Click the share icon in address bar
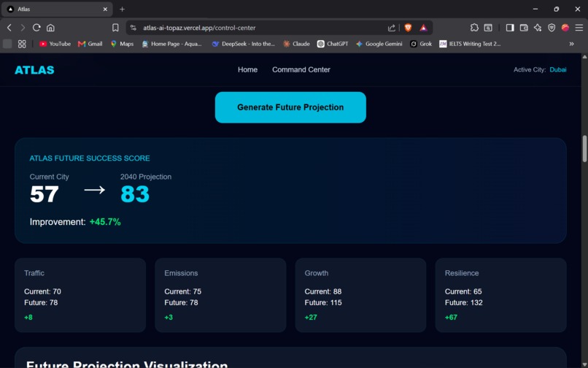 392,28
